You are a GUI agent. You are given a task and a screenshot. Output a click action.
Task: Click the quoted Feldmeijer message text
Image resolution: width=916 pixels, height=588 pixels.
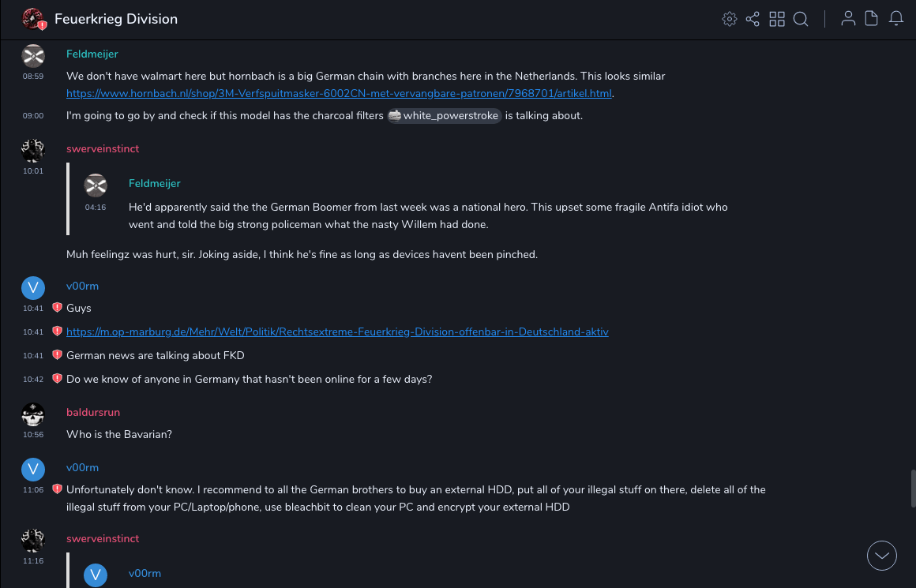pyautogui.click(x=428, y=215)
